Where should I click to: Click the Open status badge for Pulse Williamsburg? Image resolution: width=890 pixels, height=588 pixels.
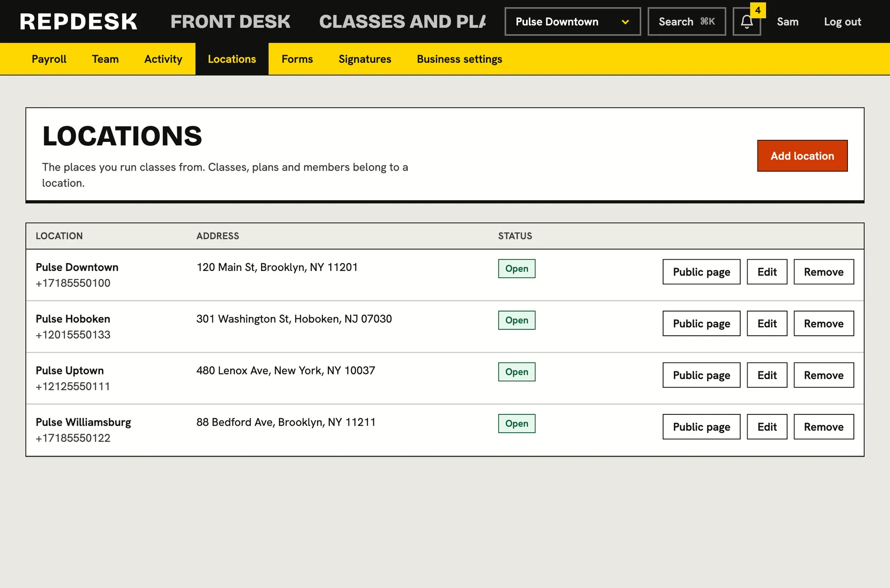517,423
